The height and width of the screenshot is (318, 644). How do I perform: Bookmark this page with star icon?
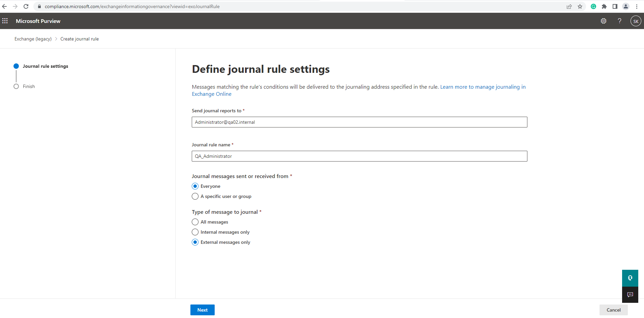click(x=580, y=6)
